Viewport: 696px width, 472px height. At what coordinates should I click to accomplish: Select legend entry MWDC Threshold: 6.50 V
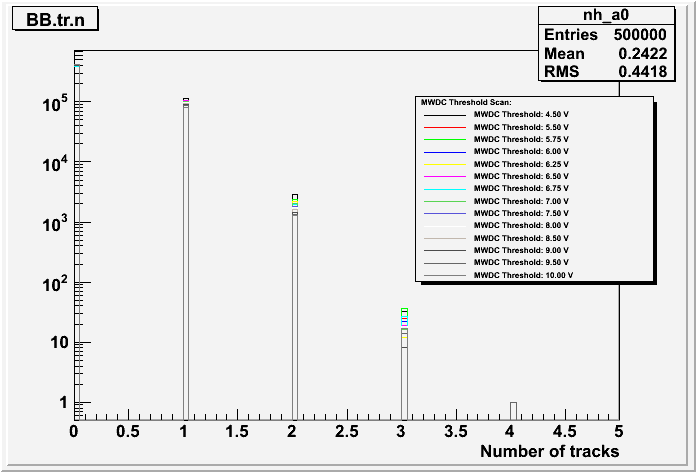coord(521,176)
